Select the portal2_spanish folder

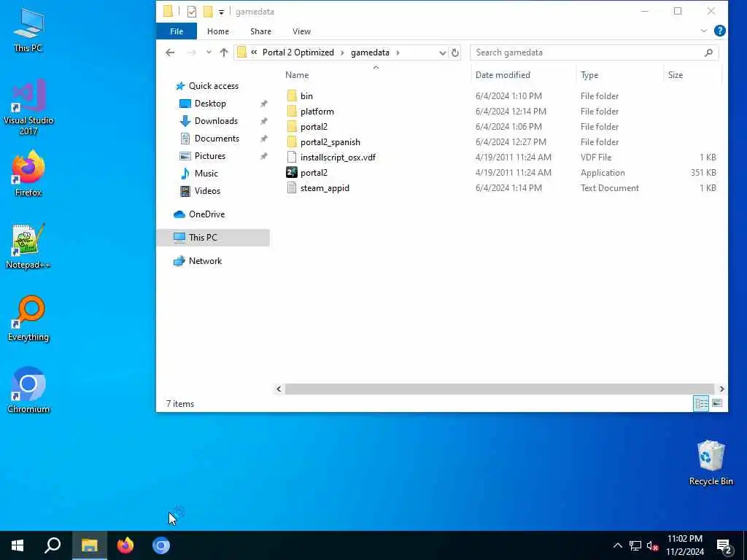pos(330,142)
